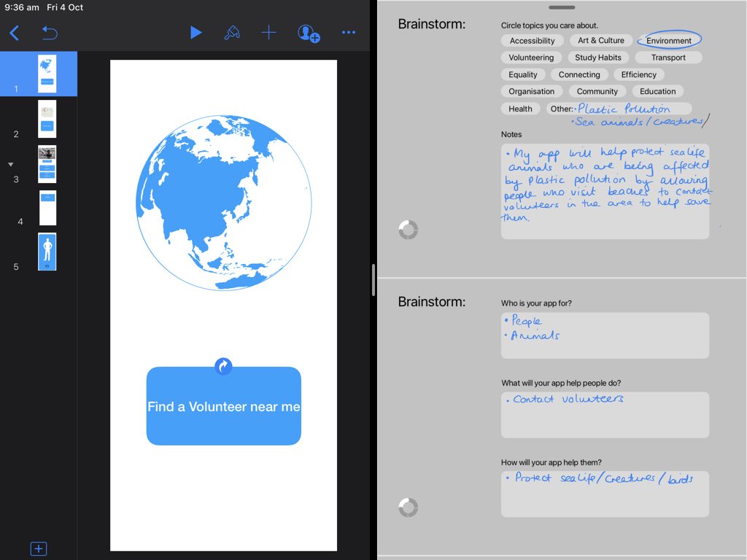
Task: Open slide 5 from the thumbnail navigator
Action: [x=47, y=251]
